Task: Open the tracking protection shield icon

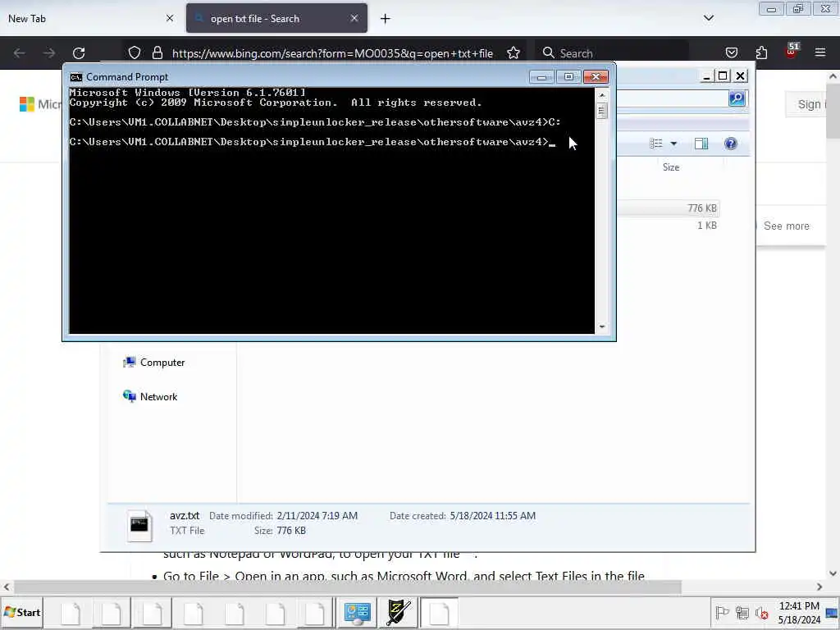Action: pos(135,52)
